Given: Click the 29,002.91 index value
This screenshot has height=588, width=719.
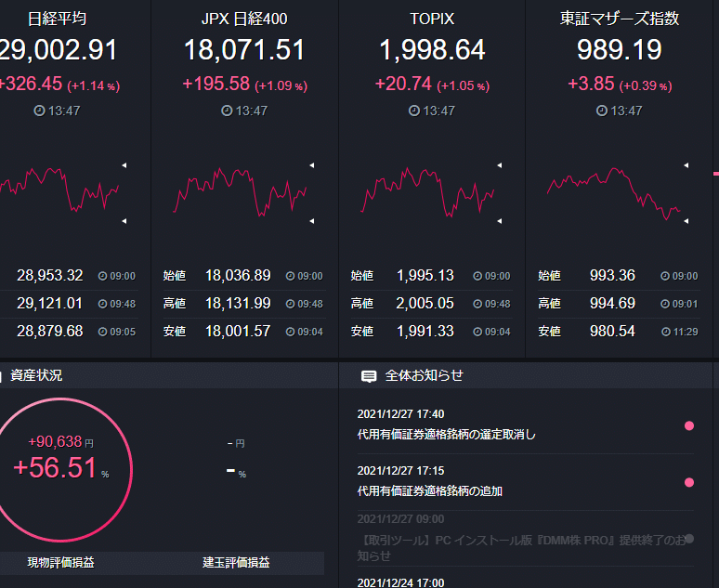Looking at the screenshot, I should point(58,49).
